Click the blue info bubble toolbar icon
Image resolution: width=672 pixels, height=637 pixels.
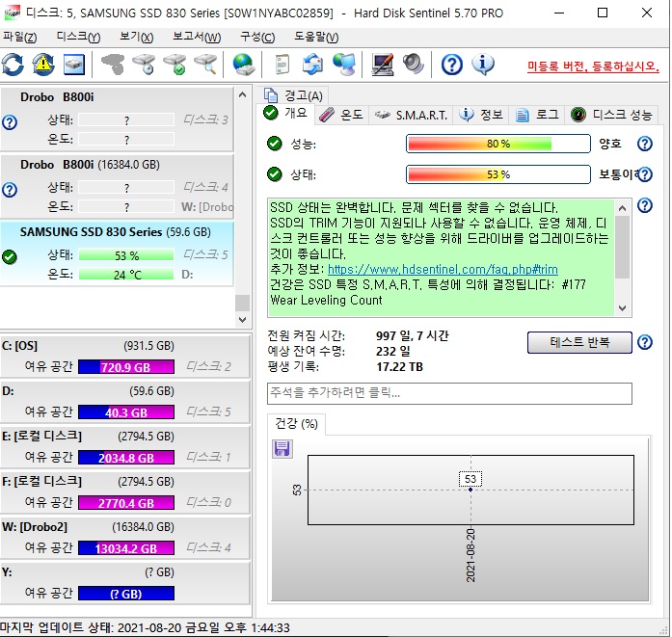(x=483, y=65)
